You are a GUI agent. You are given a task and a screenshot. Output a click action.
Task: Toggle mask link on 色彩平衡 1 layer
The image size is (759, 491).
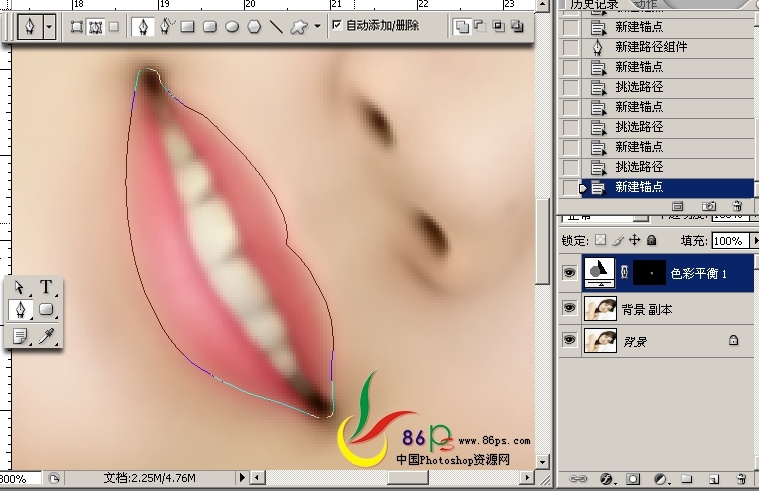(624, 273)
